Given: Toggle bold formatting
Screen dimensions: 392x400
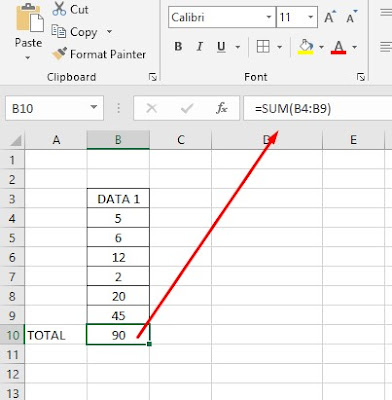Looking at the screenshot, I should pyautogui.click(x=178, y=46).
